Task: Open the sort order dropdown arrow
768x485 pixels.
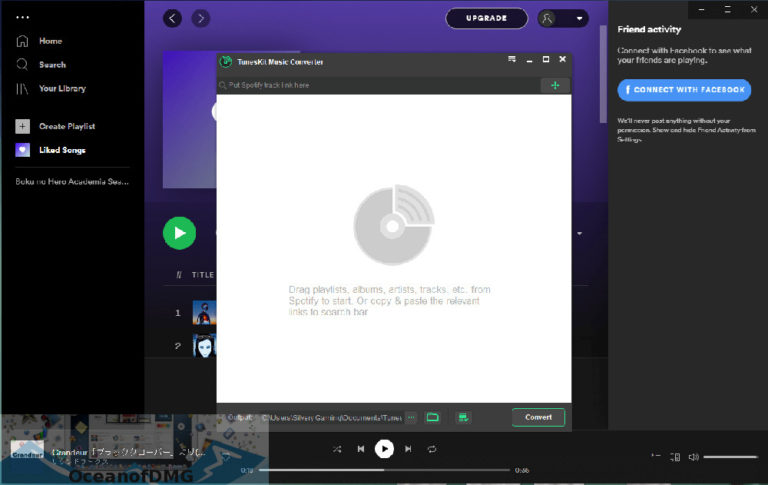Action: (579, 234)
